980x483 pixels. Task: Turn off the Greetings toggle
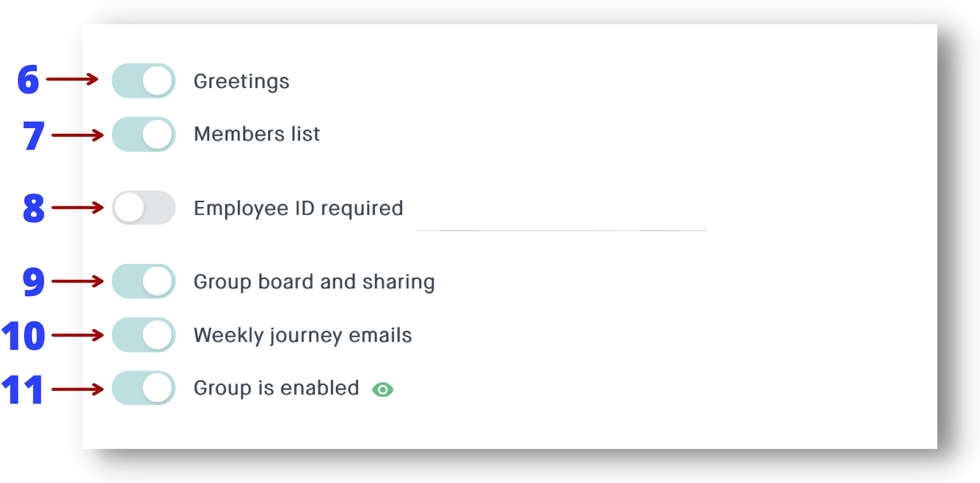pos(144,81)
